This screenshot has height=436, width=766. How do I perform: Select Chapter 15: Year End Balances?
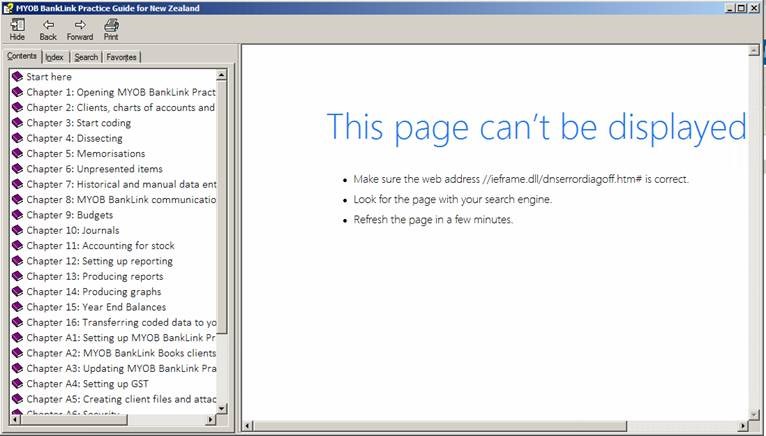96,307
